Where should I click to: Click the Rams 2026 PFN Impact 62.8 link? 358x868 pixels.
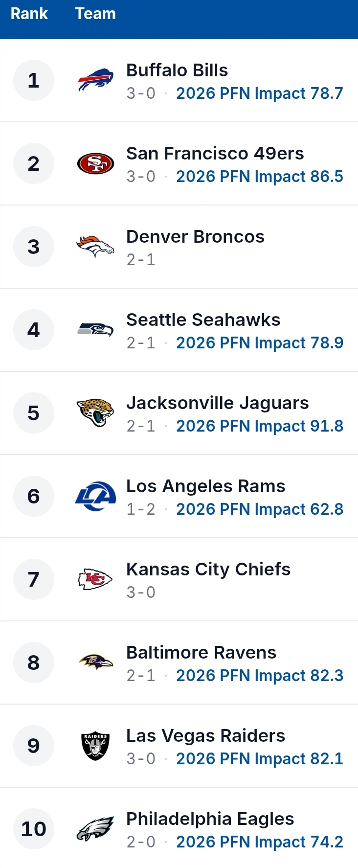click(x=260, y=509)
